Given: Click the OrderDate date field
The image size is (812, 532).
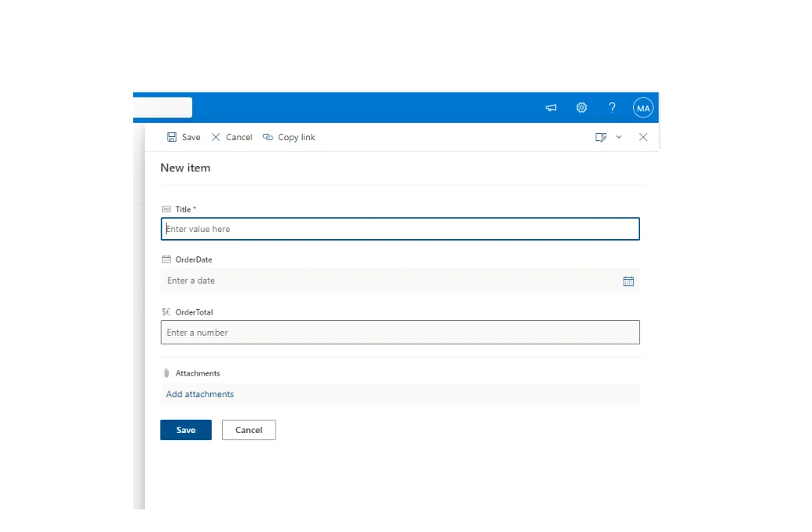Looking at the screenshot, I should tap(400, 280).
